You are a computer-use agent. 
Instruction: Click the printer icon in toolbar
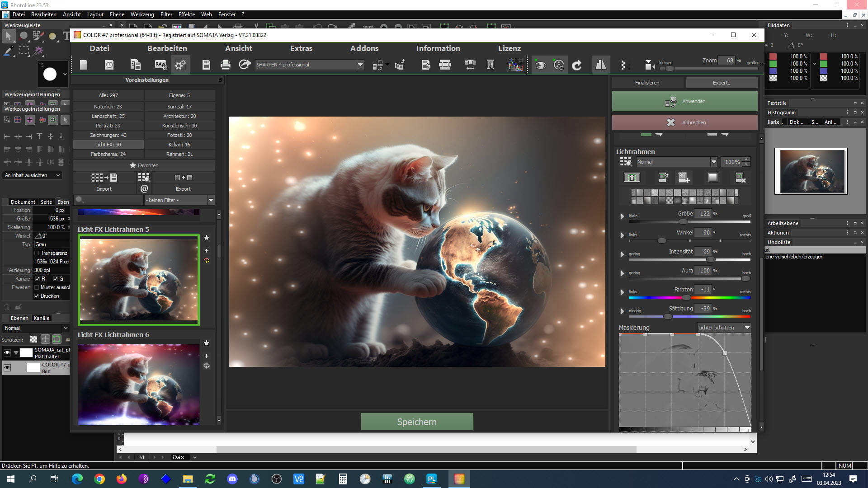(x=225, y=65)
